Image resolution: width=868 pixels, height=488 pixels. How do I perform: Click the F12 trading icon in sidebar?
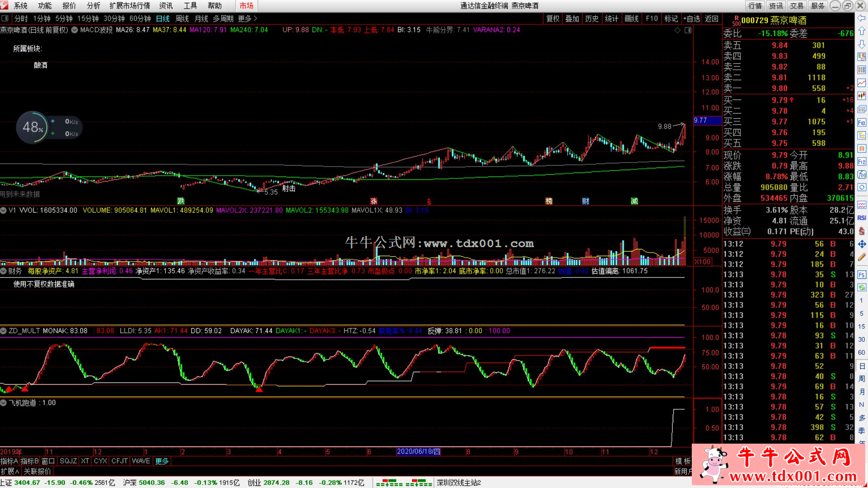[862, 162]
